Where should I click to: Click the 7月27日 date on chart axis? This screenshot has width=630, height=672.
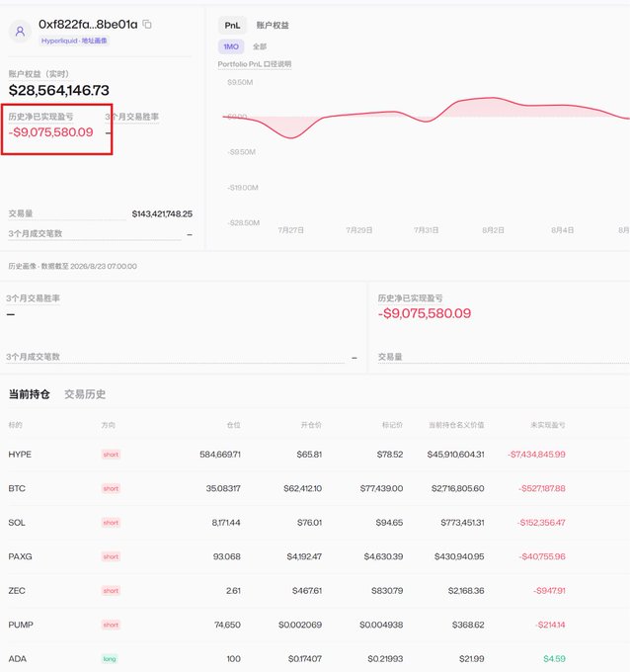pos(290,230)
